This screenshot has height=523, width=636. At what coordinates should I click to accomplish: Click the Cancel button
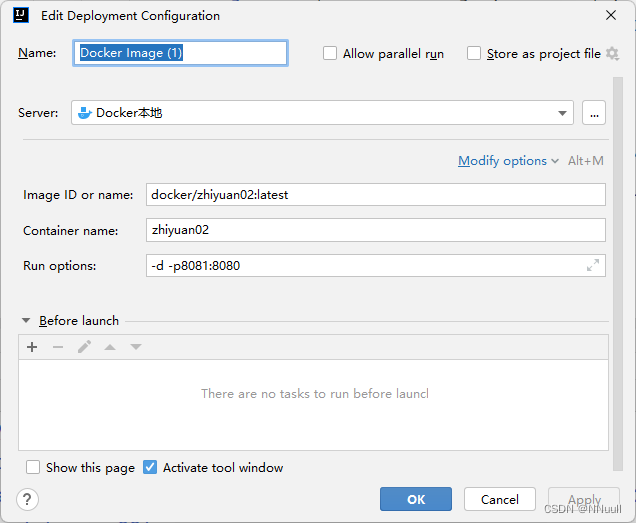500,499
